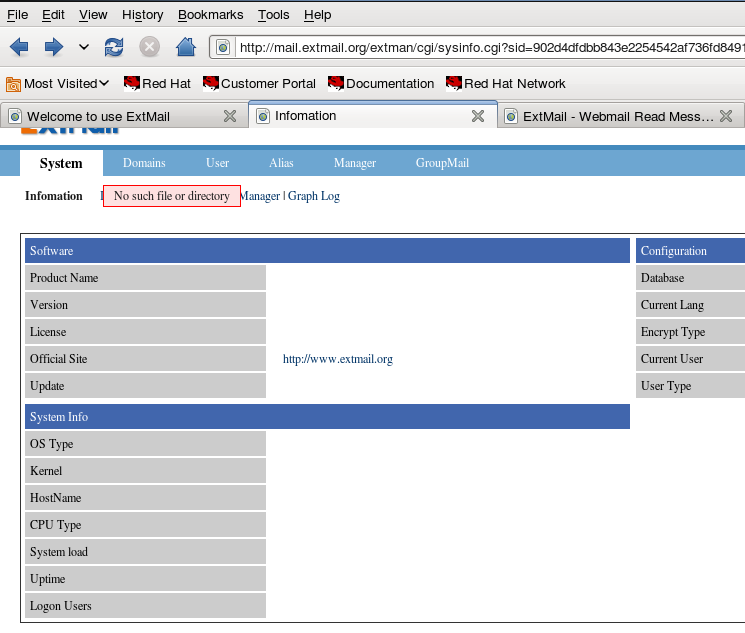Click the System Info section header
The width and height of the screenshot is (745, 633).
[327, 417]
